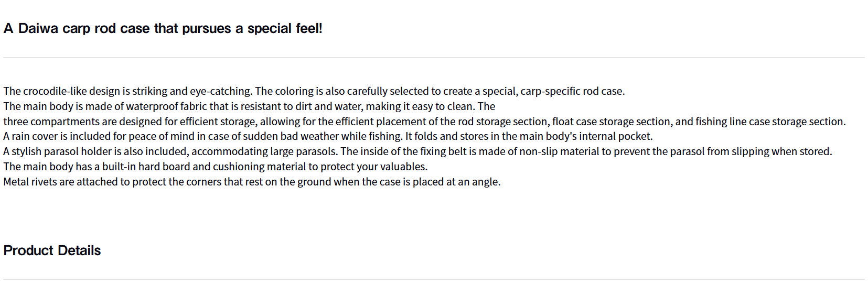Click the word "Daiwa" in the title
The image size is (868, 296).
[x=38, y=28]
